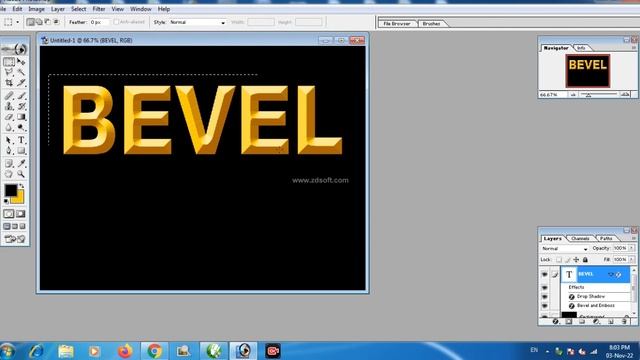Image resolution: width=640 pixels, height=360 pixels.
Task: Hide the Drop Shadow effect
Action: (544, 297)
